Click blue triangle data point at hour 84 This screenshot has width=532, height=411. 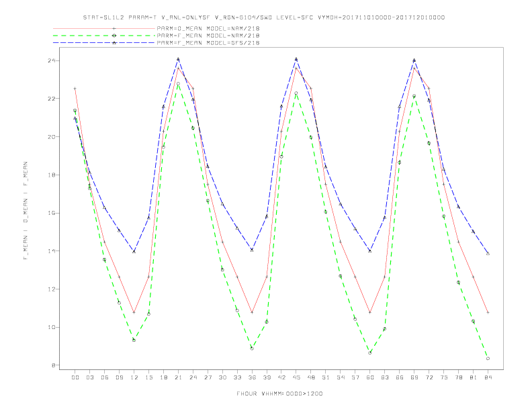coord(488,253)
